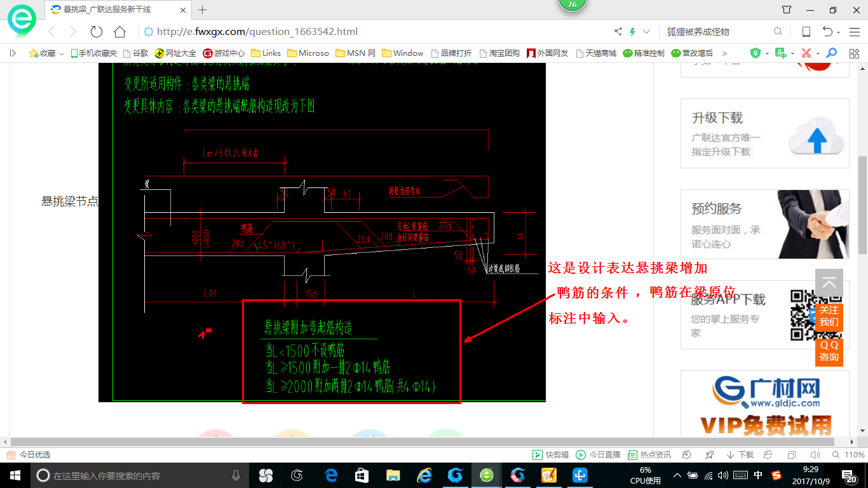Click 今日优选 in status bar
The height and width of the screenshot is (488, 868).
click(29, 455)
